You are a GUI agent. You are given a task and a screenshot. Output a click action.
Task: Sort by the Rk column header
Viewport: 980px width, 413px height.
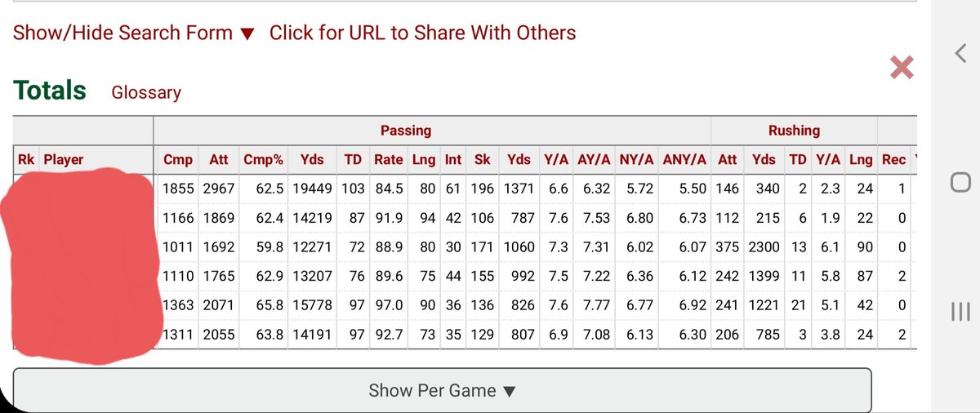click(26, 160)
